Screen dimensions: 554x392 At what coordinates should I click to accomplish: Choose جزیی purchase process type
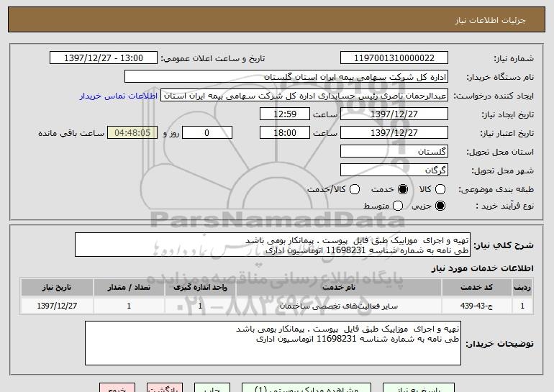click(440, 206)
